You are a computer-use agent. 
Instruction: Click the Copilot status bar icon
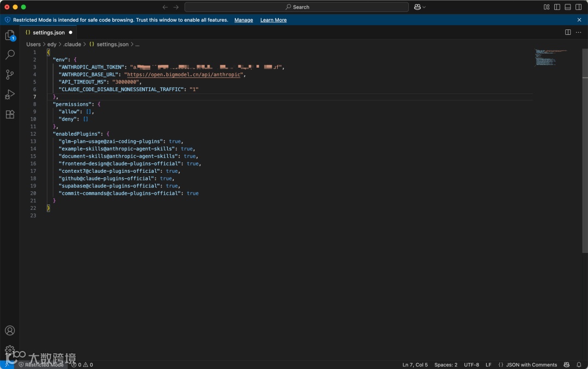[567, 365]
